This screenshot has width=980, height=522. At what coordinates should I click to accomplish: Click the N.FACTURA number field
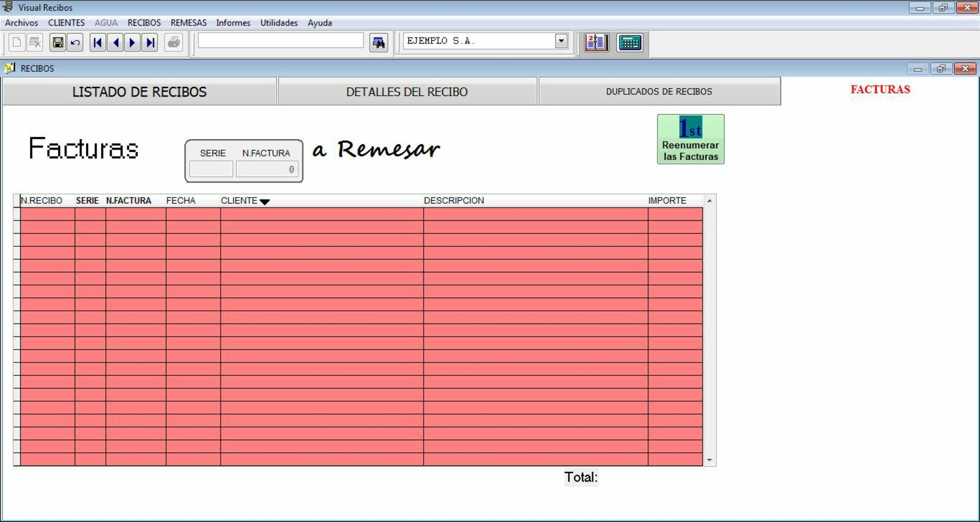pos(267,170)
